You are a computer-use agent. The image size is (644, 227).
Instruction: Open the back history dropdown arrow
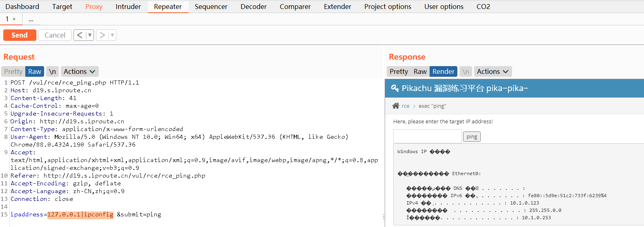90,35
